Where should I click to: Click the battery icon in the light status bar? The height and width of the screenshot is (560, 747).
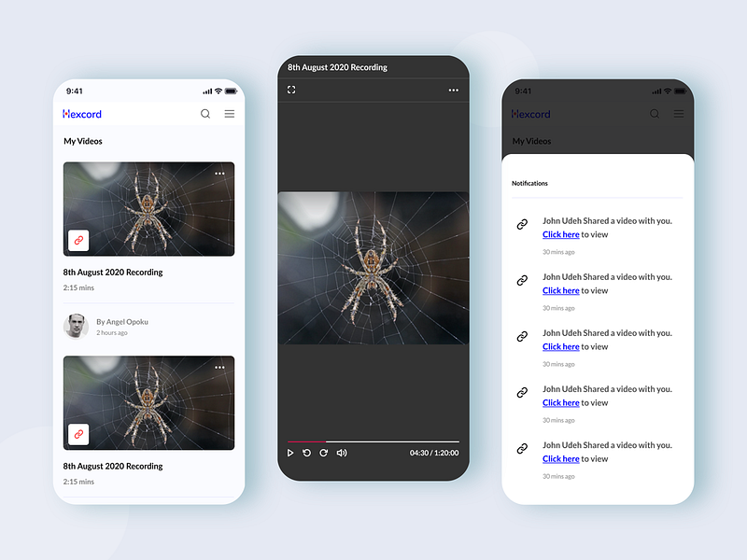[x=231, y=91]
